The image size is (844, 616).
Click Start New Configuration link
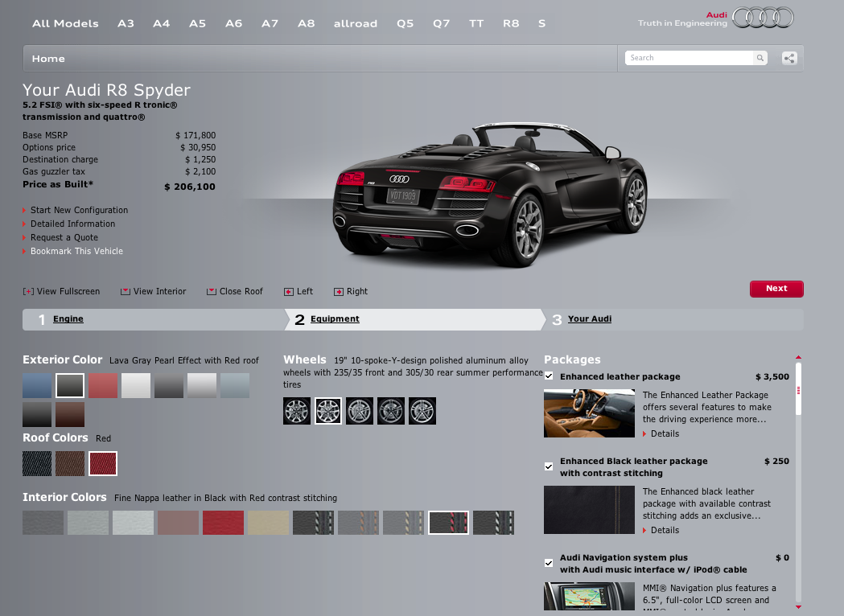[79, 211]
